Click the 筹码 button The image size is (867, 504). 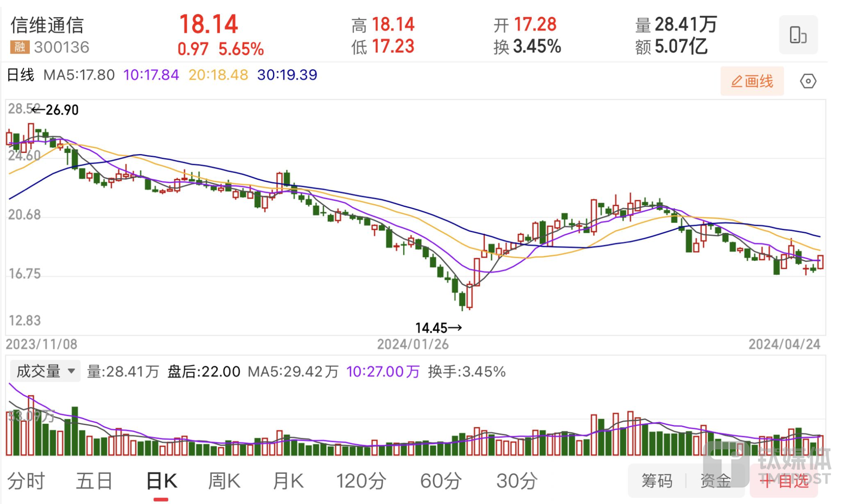point(657,481)
